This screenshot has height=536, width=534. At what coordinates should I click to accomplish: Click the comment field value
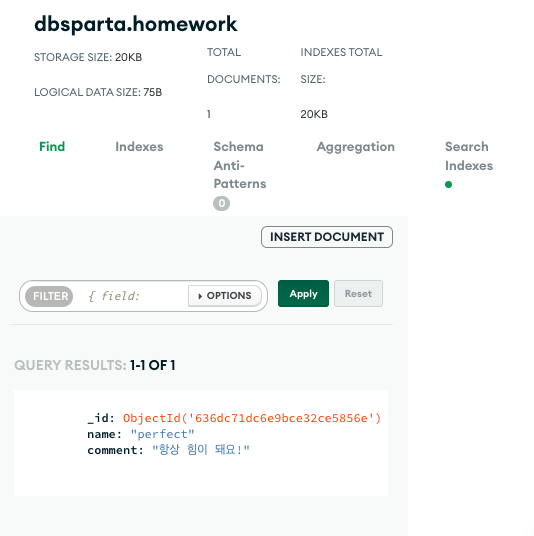pos(201,450)
